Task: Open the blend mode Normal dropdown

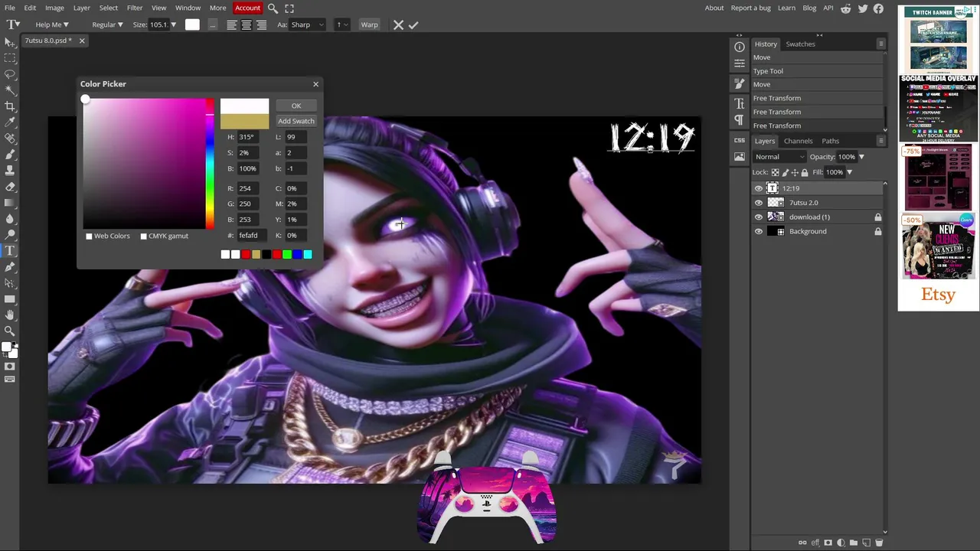Action: coord(779,157)
